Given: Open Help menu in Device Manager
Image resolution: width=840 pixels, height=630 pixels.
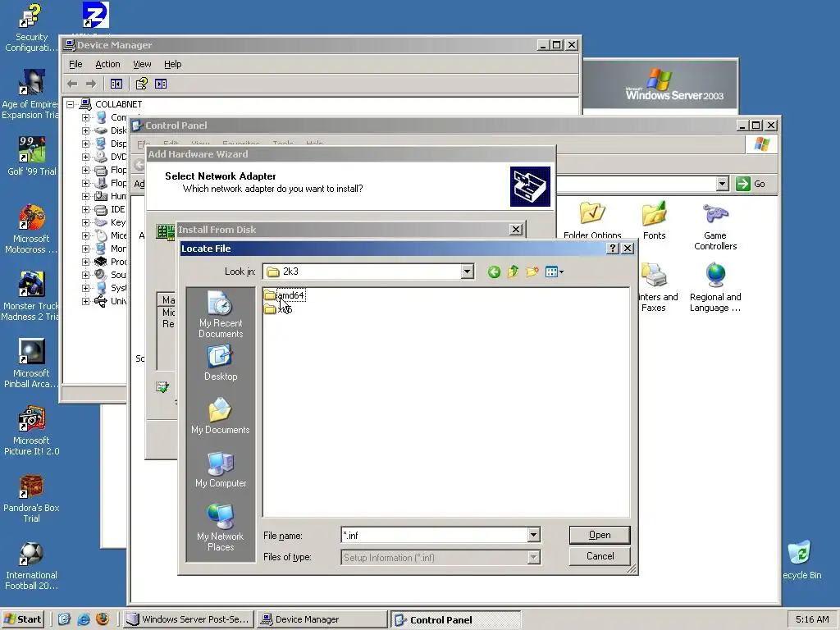Looking at the screenshot, I should pyautogui.click(x=172, y=64).
